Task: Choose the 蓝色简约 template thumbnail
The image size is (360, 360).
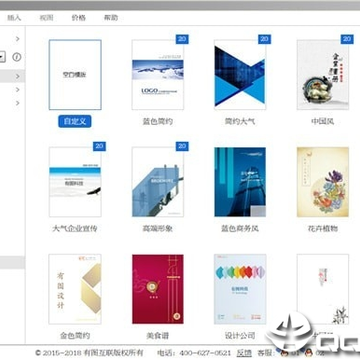Action: click(158, 75)
